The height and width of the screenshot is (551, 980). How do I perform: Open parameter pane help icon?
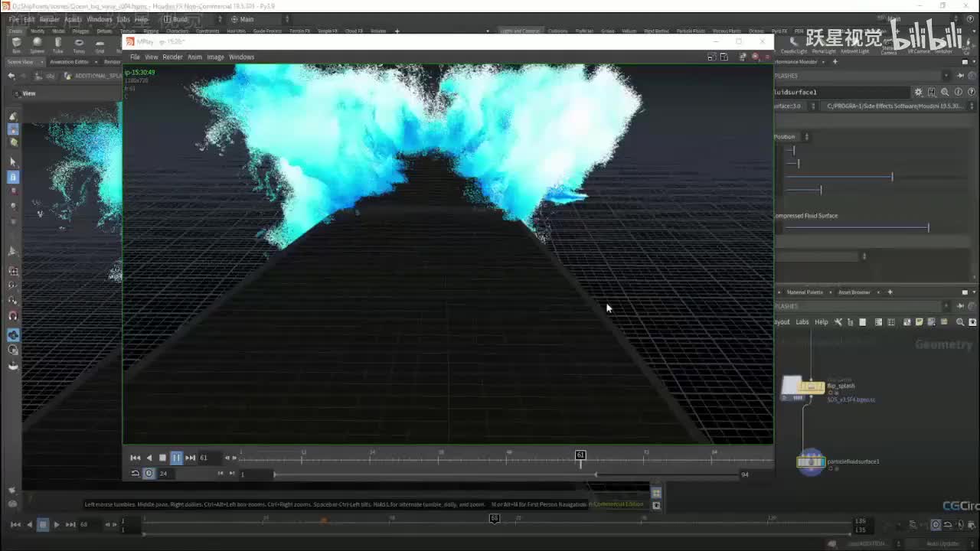tap(971, 92)
